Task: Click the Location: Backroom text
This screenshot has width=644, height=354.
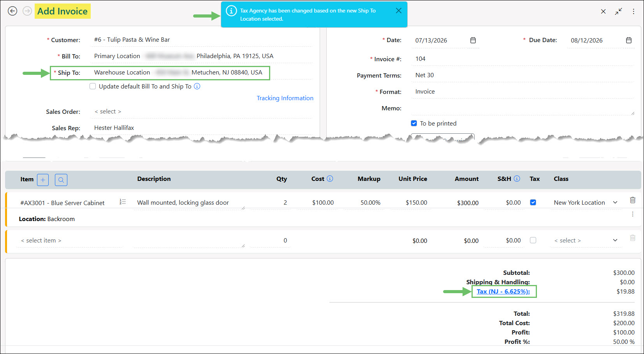Action: [x=47, y=219]
